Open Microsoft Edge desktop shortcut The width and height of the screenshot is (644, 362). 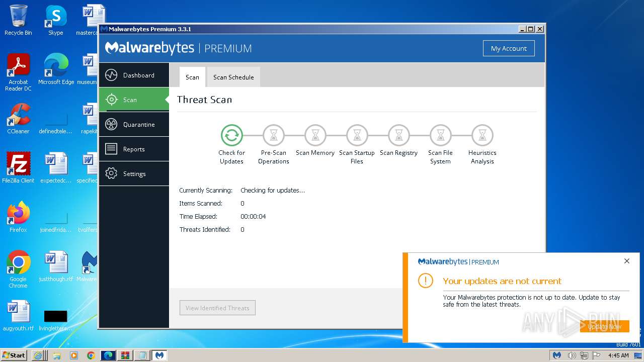56,69
